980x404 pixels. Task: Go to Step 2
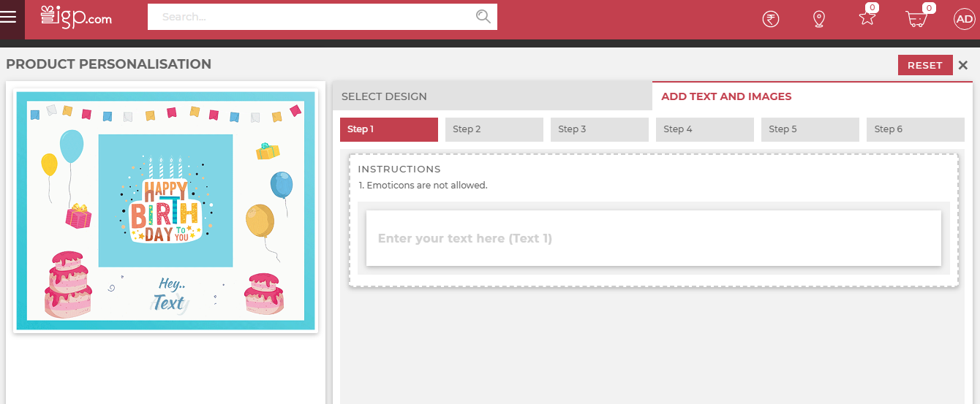(x=494, y=129)
